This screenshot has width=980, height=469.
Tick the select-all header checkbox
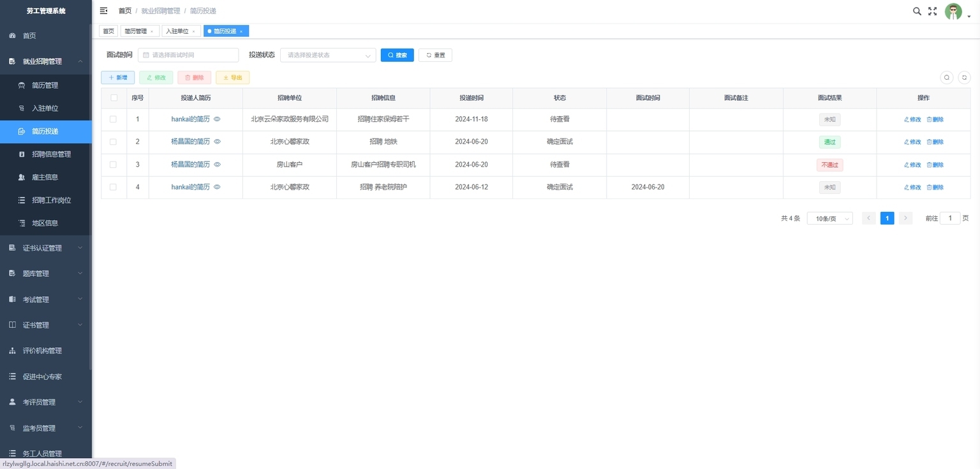coord(114,98)
